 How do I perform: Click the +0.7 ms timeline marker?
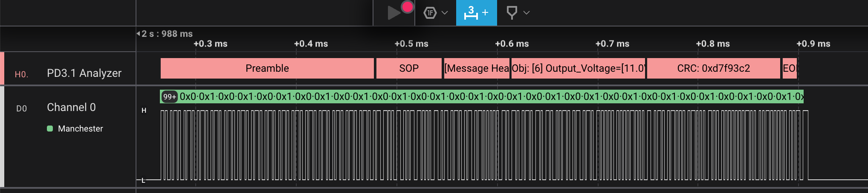[x=612, y=44]
